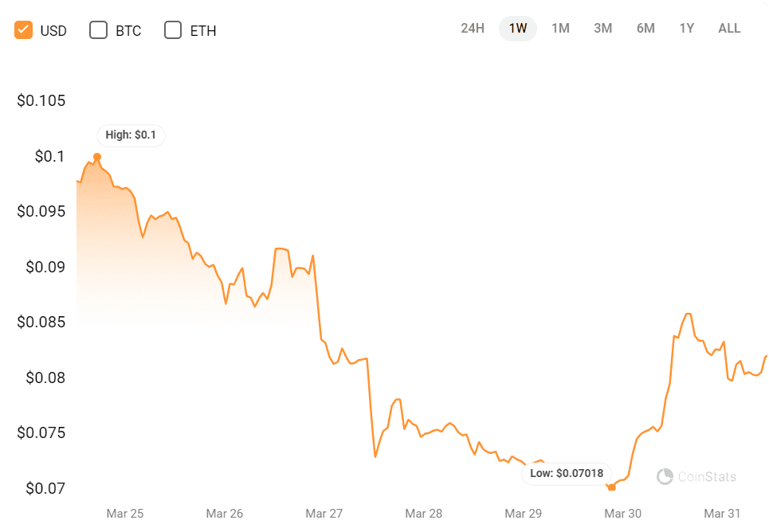
Task: Switch to the 24H timeframe
Action: pos(473,28)
